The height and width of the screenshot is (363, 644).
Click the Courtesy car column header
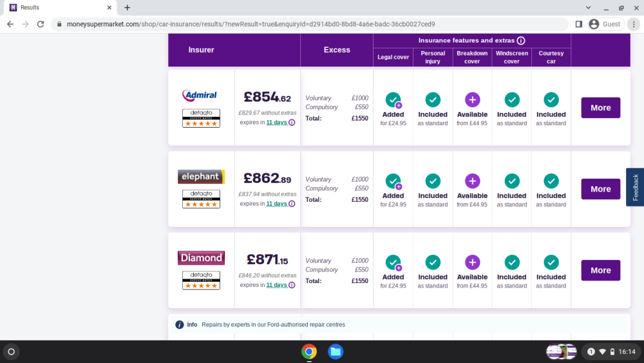click(x=551, y=57)
